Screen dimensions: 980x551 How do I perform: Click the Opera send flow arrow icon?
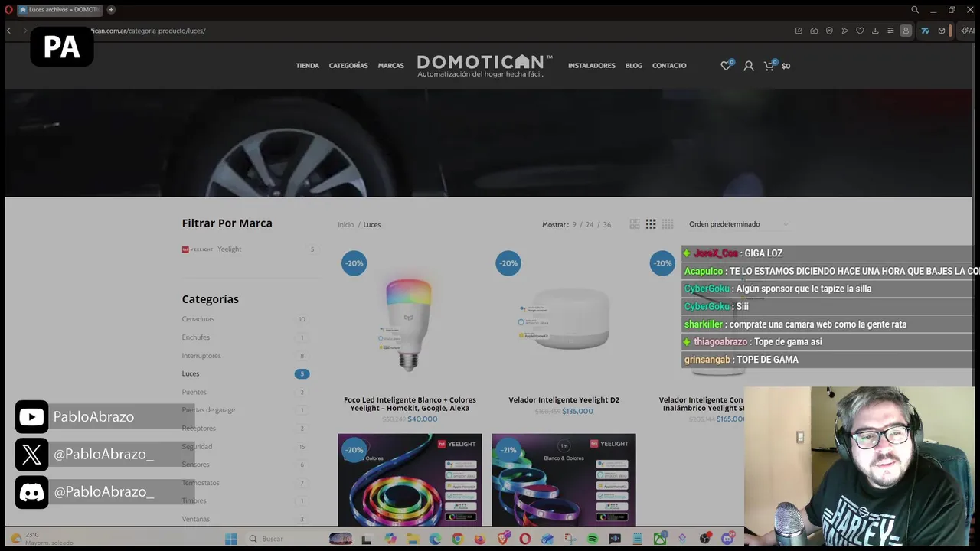pyautogui.click(x=844, y=31)
